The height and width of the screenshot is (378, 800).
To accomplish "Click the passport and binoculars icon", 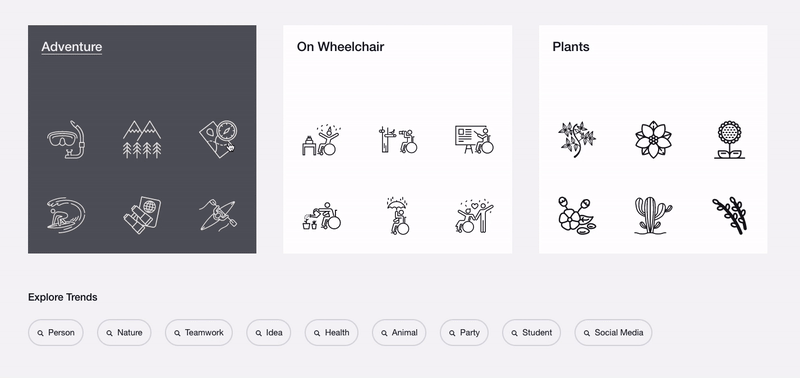I will pyautogui.click(x=142, y=216).
